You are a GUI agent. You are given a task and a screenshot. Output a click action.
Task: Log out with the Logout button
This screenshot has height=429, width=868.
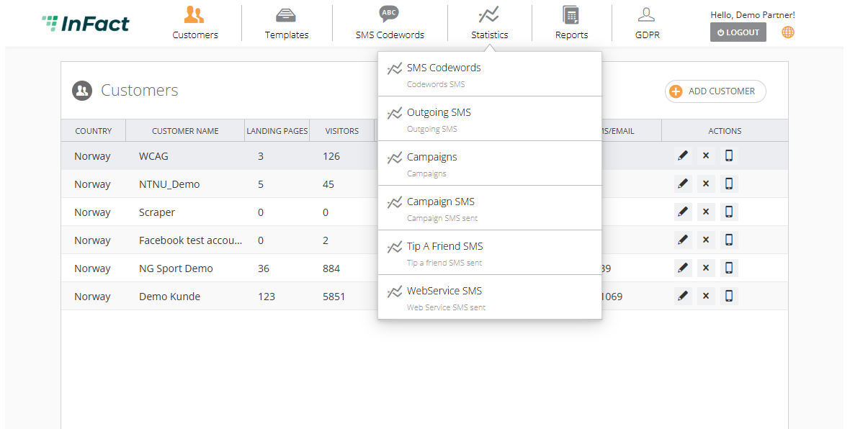point(738,32)
